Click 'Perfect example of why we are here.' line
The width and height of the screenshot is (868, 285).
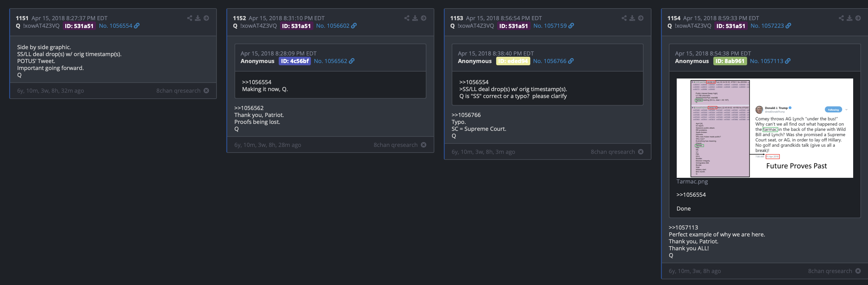pyautogui.click(x=717, y=235)
